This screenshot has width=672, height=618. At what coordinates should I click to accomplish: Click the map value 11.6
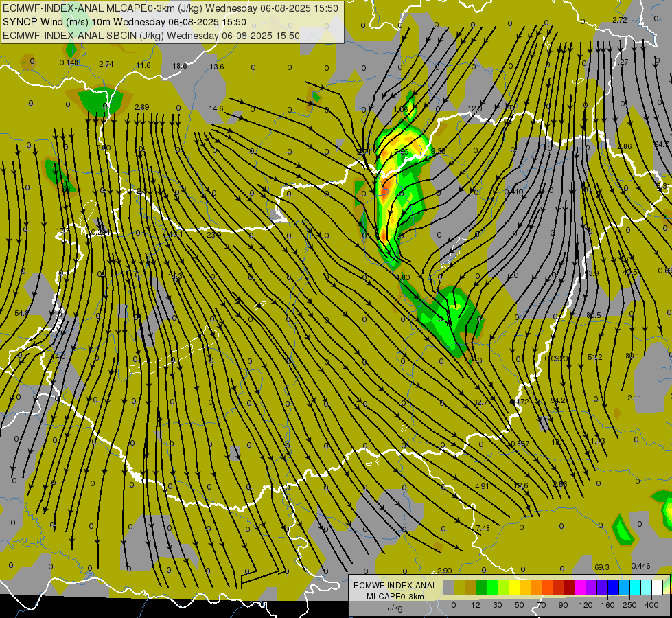pos(143,65)
